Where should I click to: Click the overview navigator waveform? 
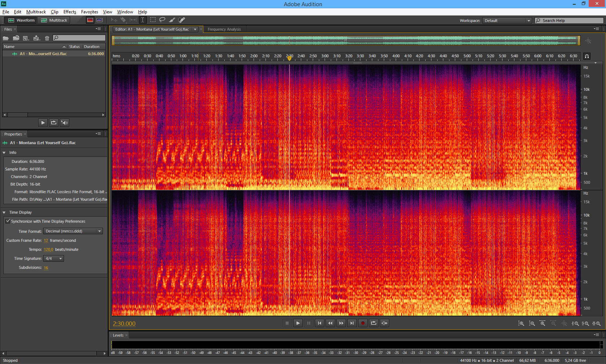coord(346,41)
